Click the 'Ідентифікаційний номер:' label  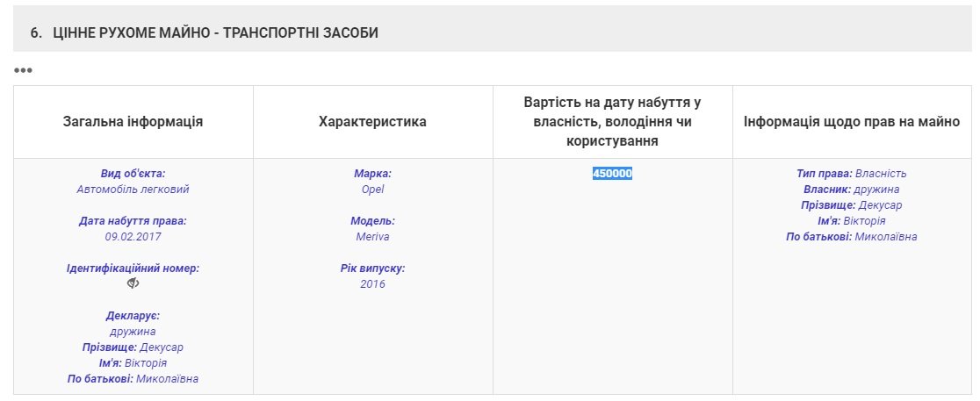point(133,269)
